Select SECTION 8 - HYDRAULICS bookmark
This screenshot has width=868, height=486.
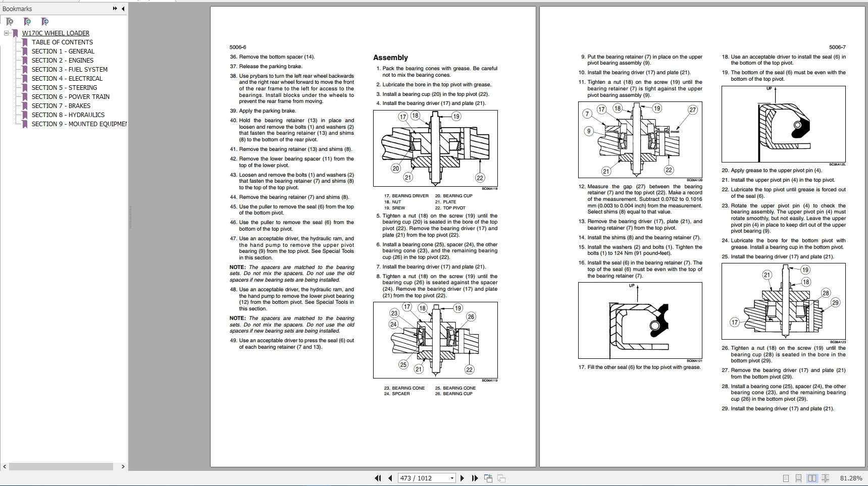click(x=68, y=115)
